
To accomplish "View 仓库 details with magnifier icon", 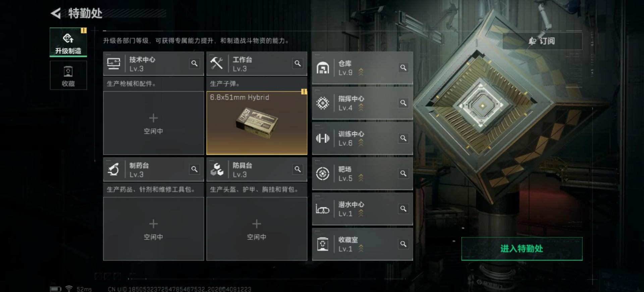I will tap(403, 68).
